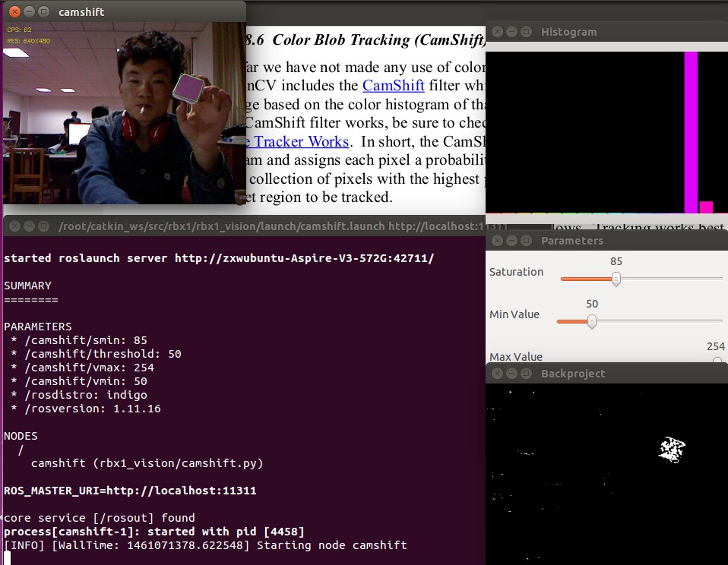Click the SUMMARY heading in terminal
The image size is (728, 565).
[x=28, y=286]
